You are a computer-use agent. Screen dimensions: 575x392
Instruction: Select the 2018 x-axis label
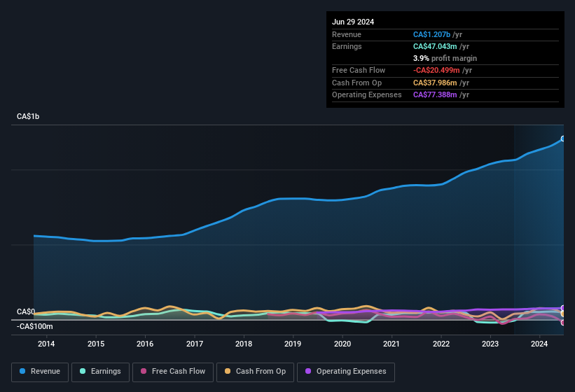pyautogui.click(x=244, y=344)
